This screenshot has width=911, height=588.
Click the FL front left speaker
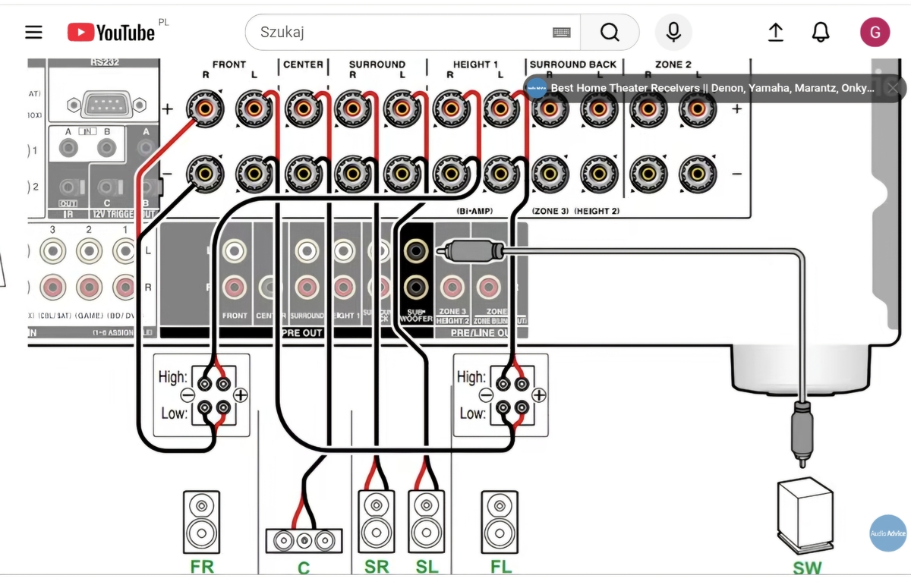point(500,521)
